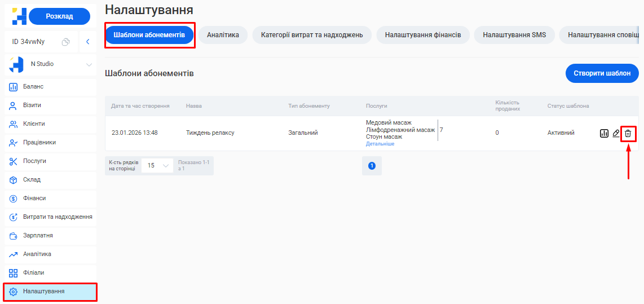The height and width of the screenshot is (304, 644).
Task: Open Працівники via its employee icon
Action: (x=13, y=143)
